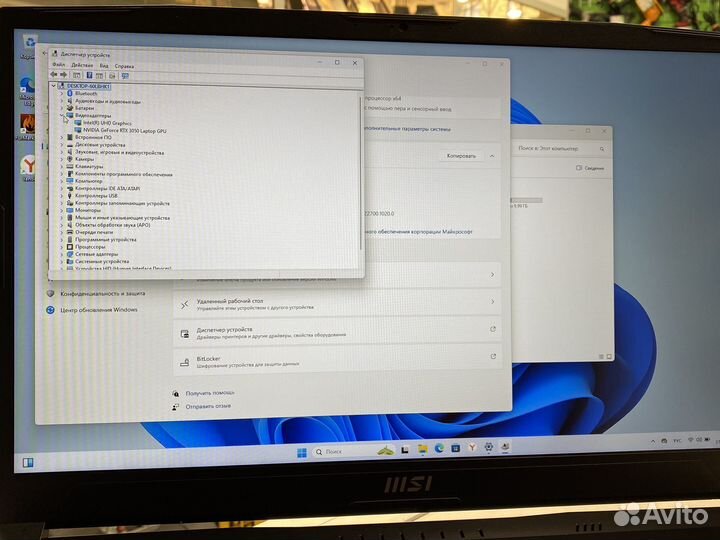Image resolution: width=720 pixels, height=540 pixels.
Task: Collapse the Видеоадаптеры category
Action: tap(61, 116)
